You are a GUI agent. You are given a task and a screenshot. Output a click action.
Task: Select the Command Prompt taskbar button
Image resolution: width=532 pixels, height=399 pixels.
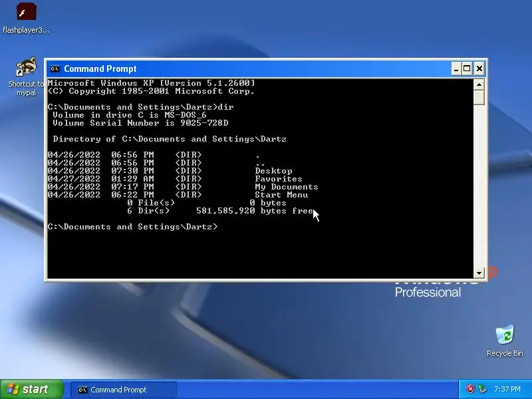[x=124, y=390]
